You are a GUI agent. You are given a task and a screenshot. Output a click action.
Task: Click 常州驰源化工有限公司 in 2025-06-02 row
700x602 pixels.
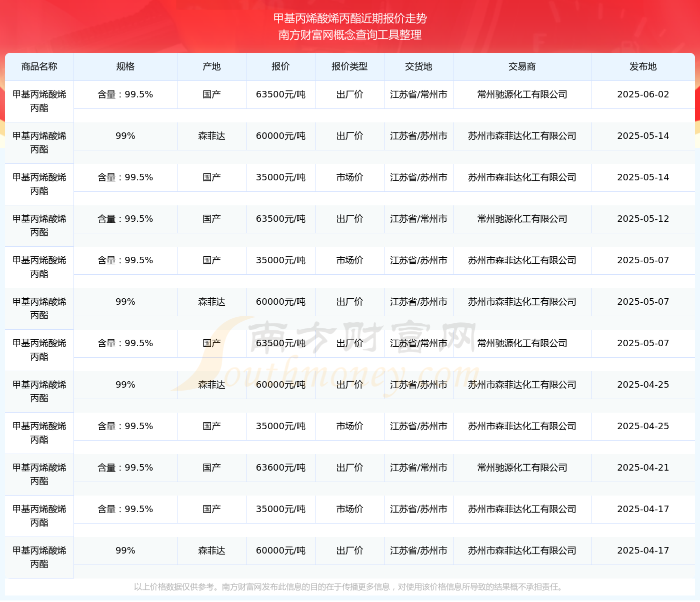click(522, 94)
